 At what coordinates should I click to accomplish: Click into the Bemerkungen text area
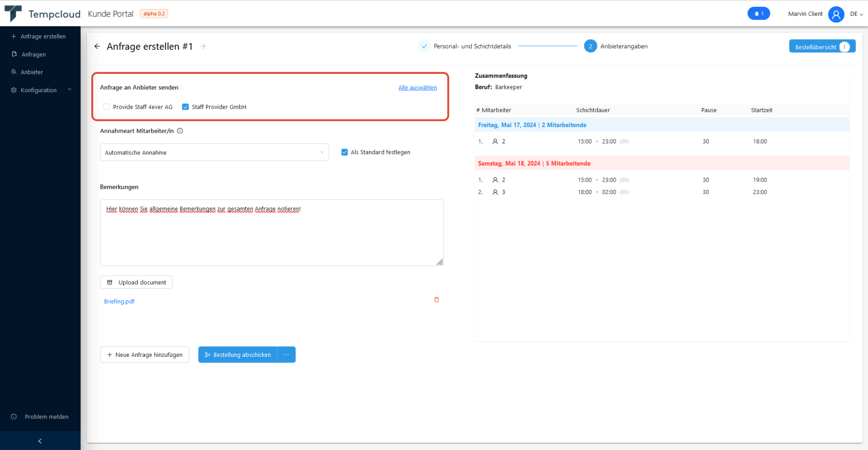[271, 233]
